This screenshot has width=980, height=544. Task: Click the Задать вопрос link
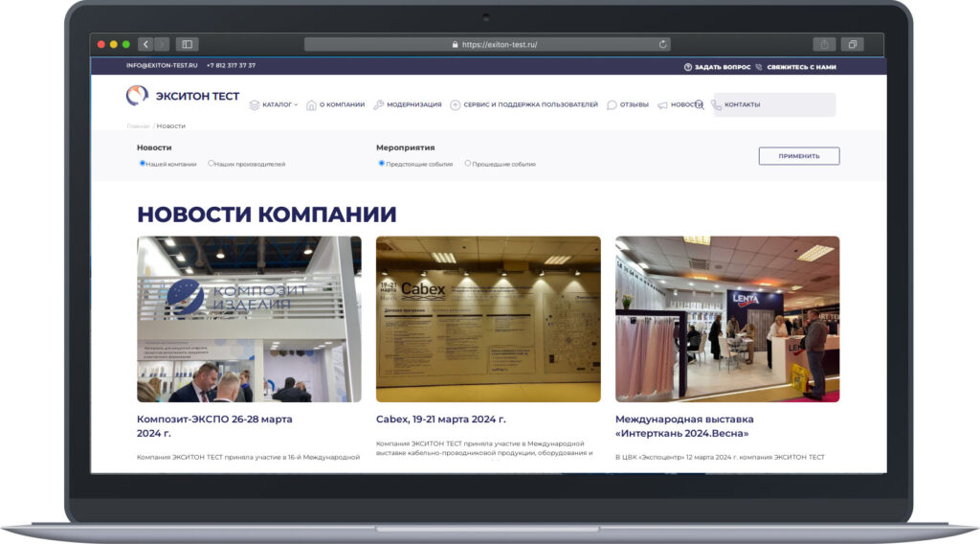[723, 67]
